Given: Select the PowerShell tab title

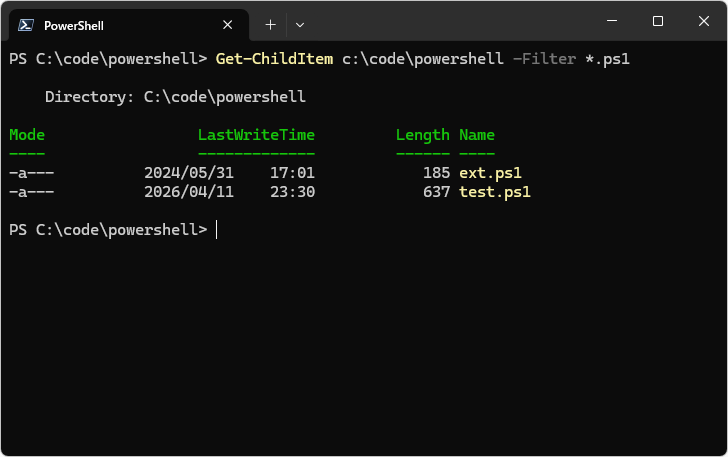Looking at the screenshot, I should pos(73,25).
